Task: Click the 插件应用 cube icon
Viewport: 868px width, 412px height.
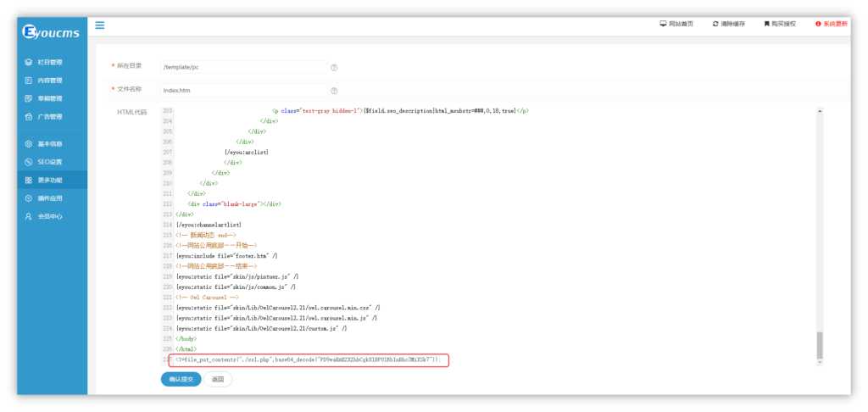Action: click(x=28, y=198)
